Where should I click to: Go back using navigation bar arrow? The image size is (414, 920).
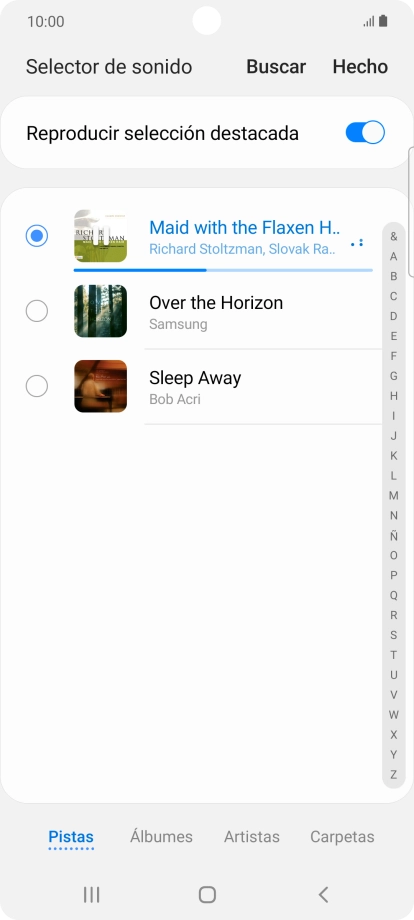pos(323,894)
